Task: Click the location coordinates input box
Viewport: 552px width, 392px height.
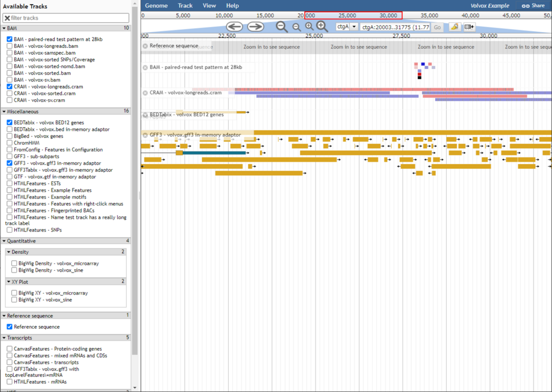Action: (x=395, y=27)
